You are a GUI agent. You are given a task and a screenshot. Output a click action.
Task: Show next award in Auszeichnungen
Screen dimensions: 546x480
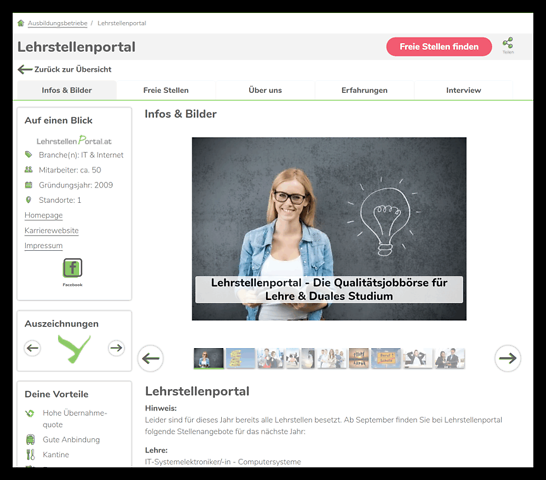click(116, 348)
